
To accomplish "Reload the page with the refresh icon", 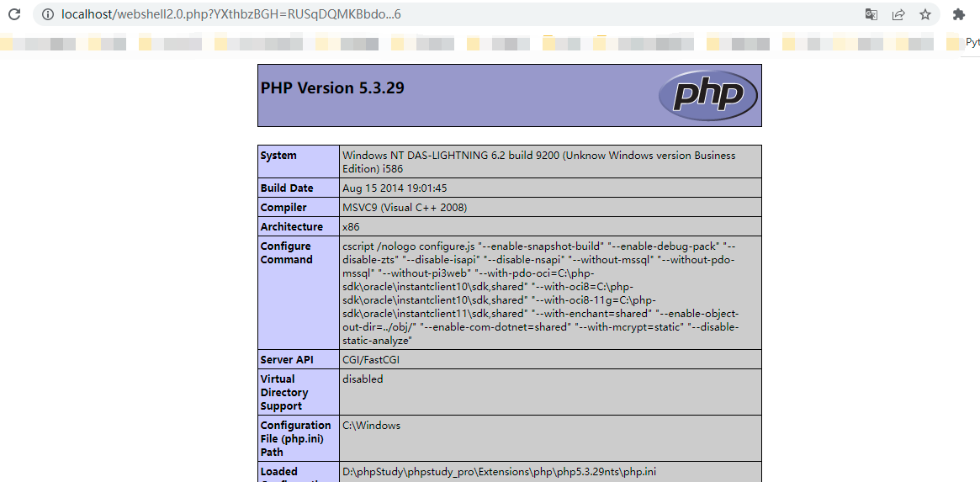I will (13, 13).
